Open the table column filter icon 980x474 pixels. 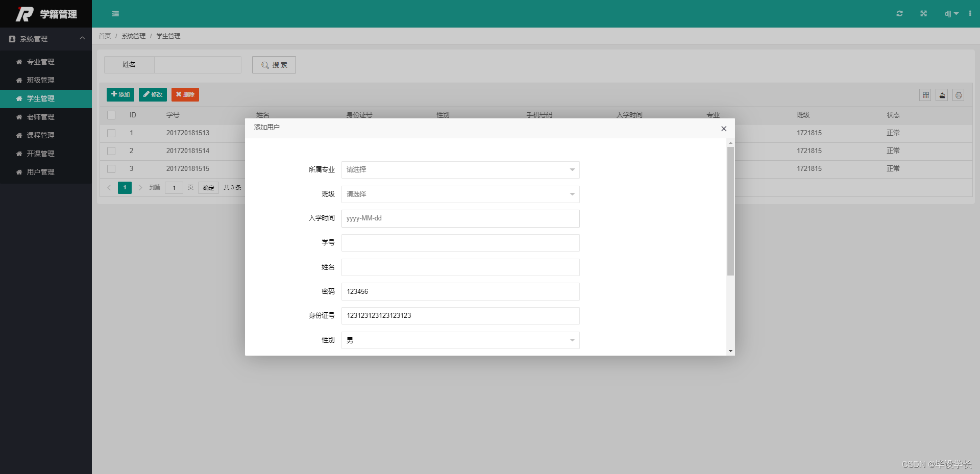[x=925, y=95]
